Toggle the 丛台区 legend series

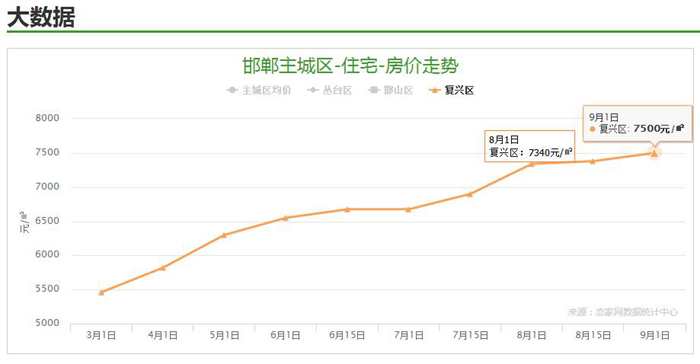pyautogui.click(x=329, y=90)
